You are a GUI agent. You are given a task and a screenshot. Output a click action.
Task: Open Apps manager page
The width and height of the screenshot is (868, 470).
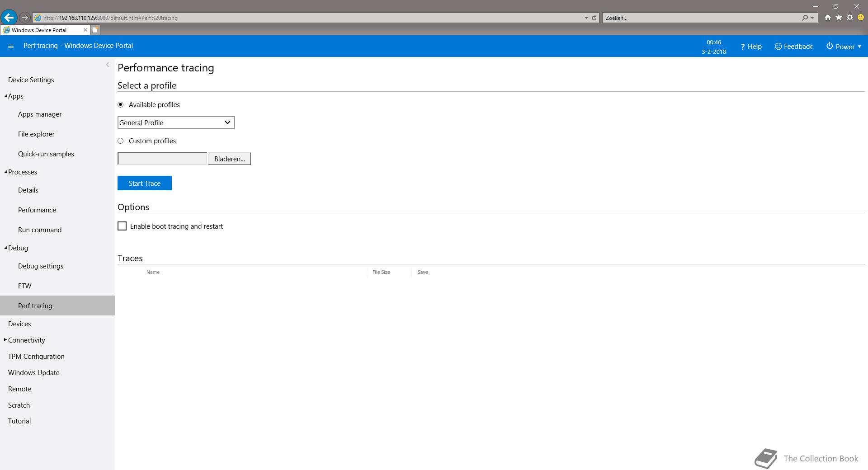[x=40, y=114]
